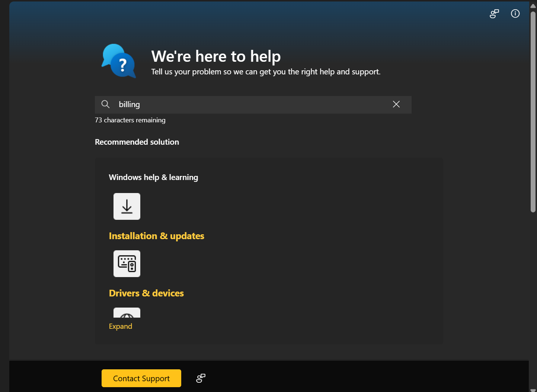This screenshot has width=537, height=392.
Task: Open the Drivers & devices keyboard icon
Action: click(x=127, y=264)
